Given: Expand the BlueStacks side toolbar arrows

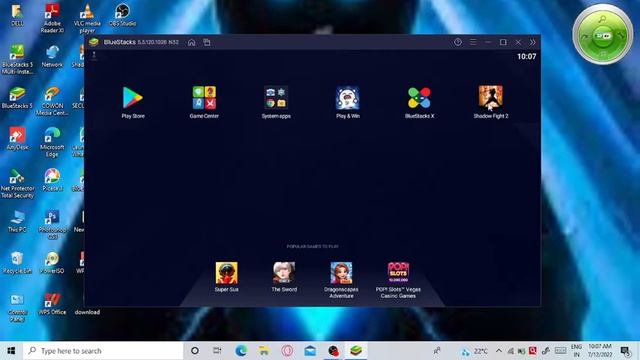Looking at the screenshot, I should tap(533, 42).
